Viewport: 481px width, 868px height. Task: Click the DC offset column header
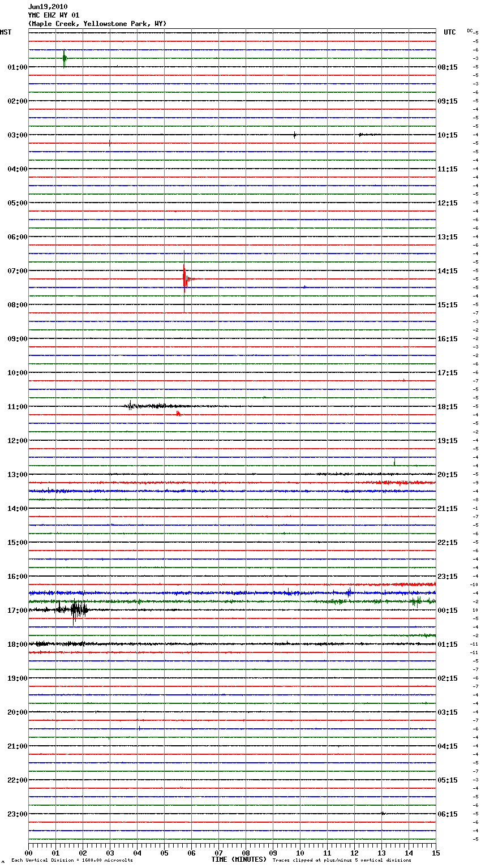coord(470,31)
